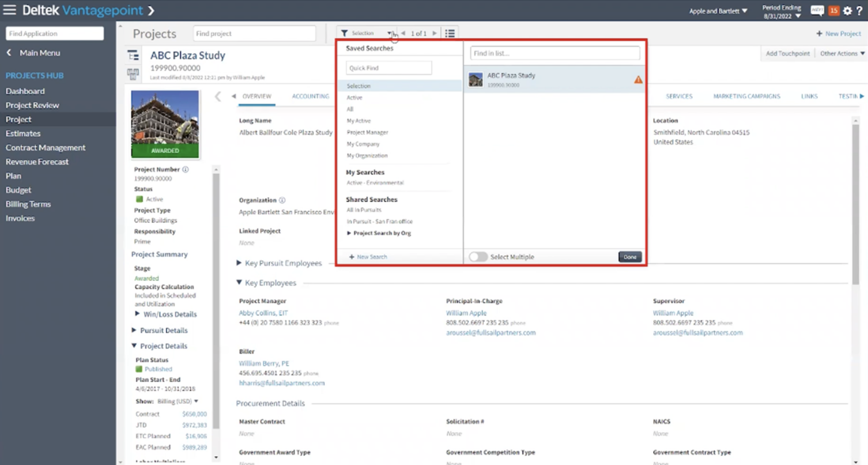
Task: Expand Project Search by Org
Action: point(349,233)
